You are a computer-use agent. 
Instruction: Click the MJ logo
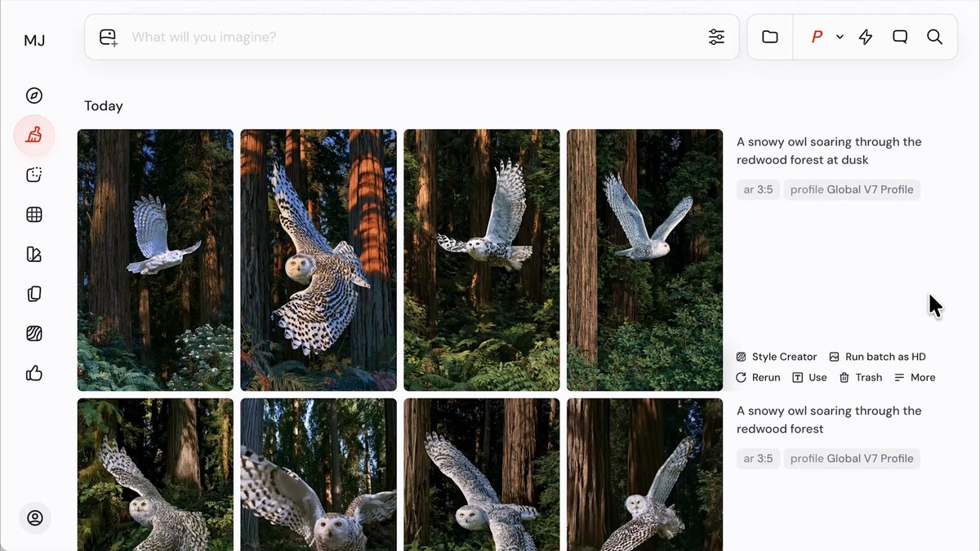click(34, 40)
